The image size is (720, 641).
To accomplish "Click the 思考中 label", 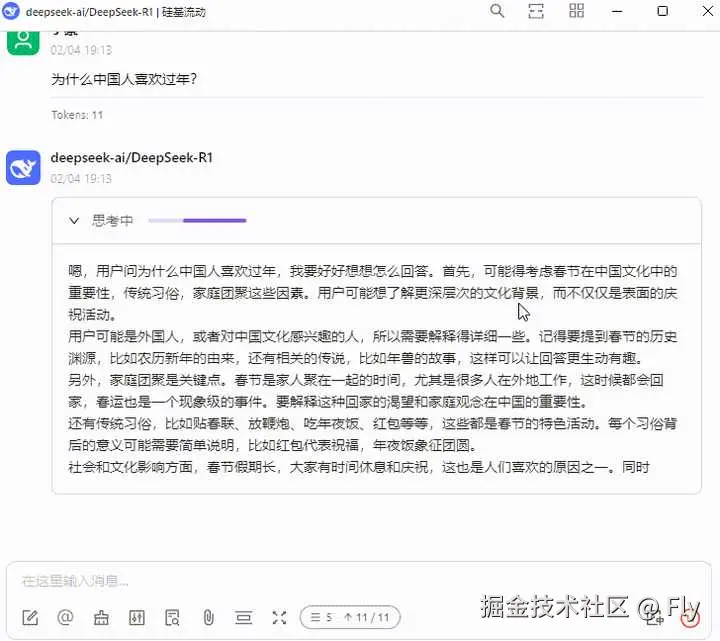I will pos(112,221).
